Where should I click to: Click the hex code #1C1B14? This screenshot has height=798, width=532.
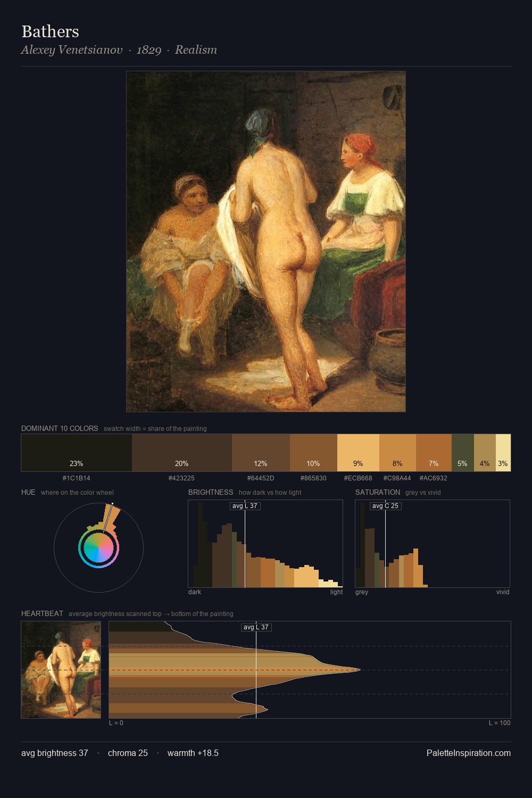(x=77, y=478)
